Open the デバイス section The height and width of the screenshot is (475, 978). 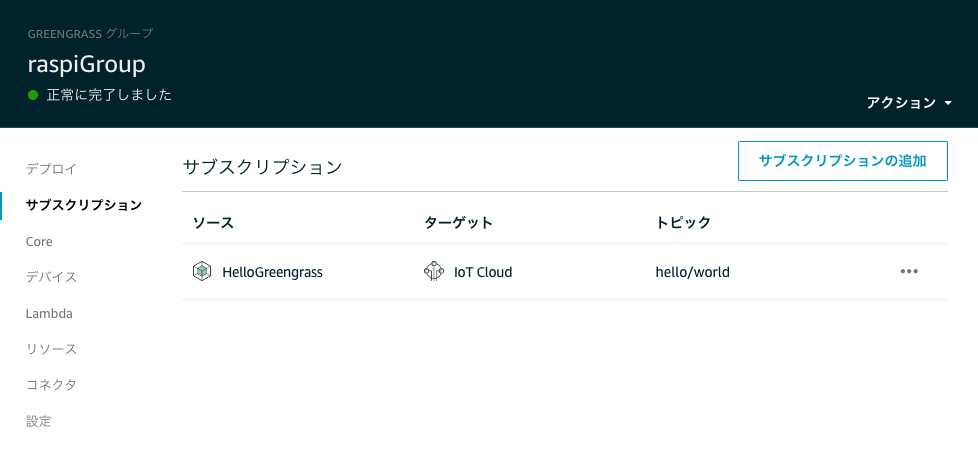[51, 277]
